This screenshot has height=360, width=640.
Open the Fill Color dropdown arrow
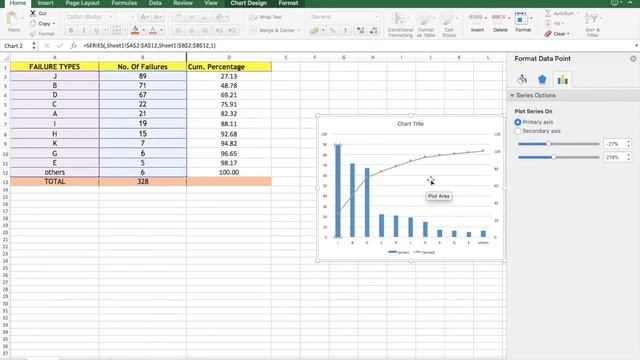coord(144,30)
